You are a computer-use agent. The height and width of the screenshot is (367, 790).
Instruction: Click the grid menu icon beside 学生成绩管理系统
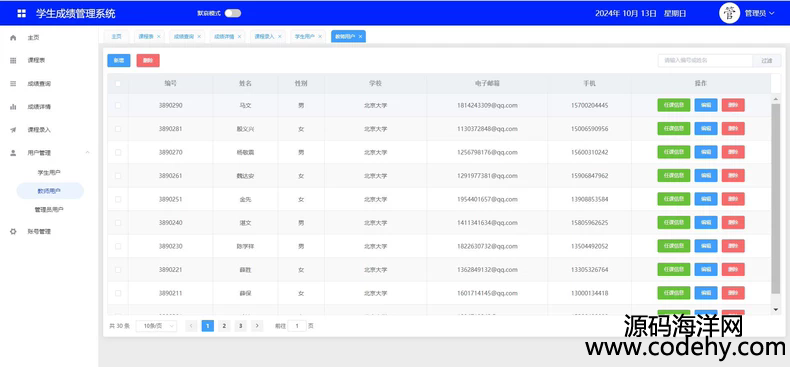(x=21, y=14)
